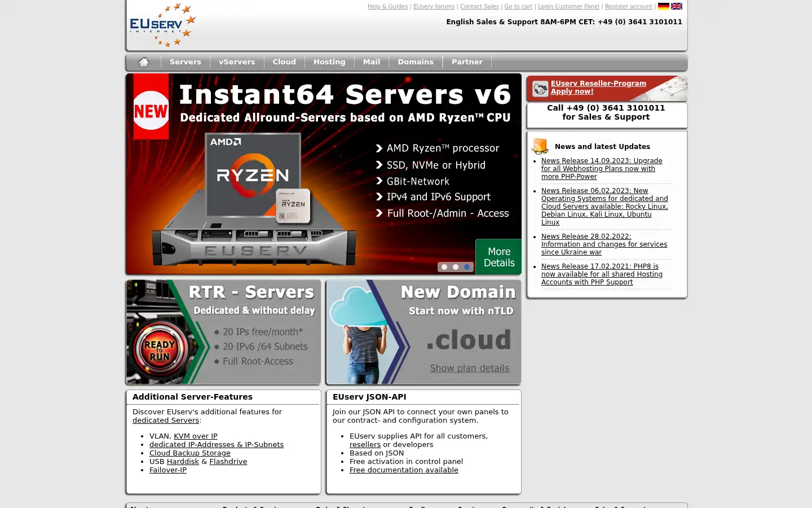The width and height of the screenshot is (812, 508).
Task: Open the Servers menu
Action: (x=186, y=62)
